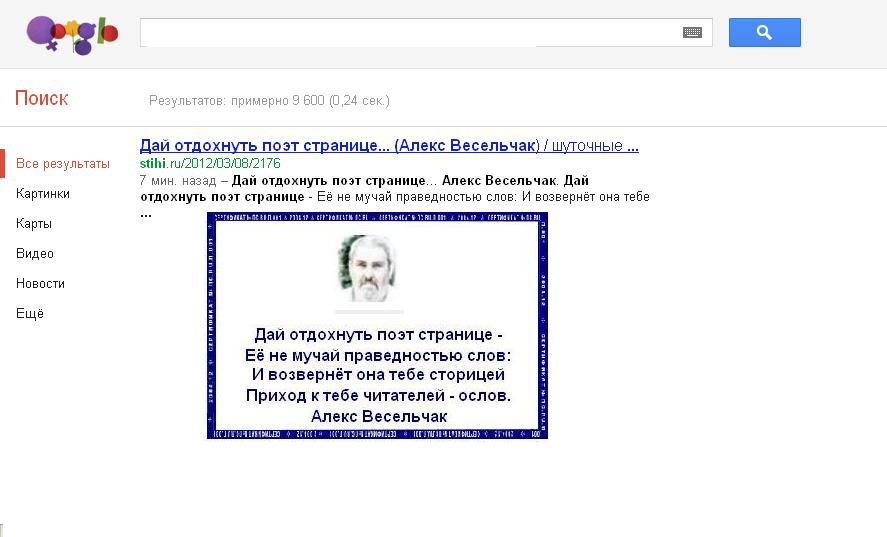The height and width of the screenshot is (537, 887).
Task: Select Все результаты in the sidebar
Action: tap(63, 163)
